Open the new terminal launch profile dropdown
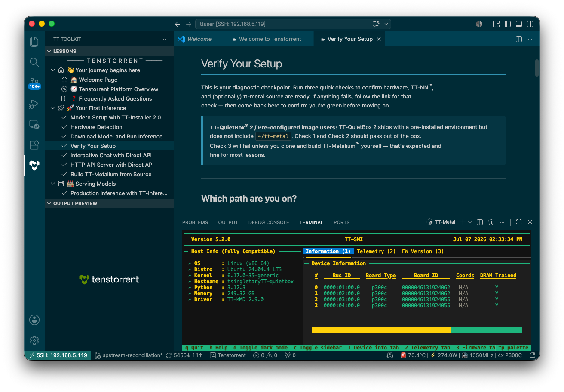The width and height of the screenshot is (564, 392). pos(470,222)
